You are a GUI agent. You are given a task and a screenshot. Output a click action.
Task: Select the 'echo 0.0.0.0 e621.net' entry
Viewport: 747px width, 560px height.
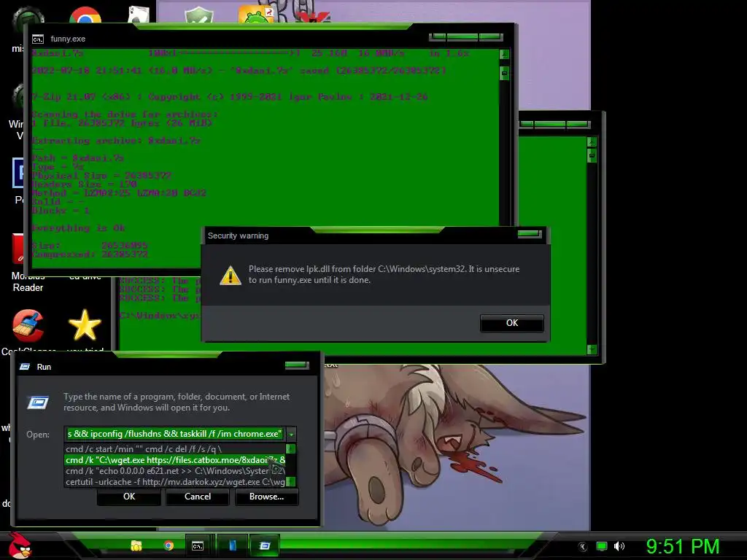(175, 471)
